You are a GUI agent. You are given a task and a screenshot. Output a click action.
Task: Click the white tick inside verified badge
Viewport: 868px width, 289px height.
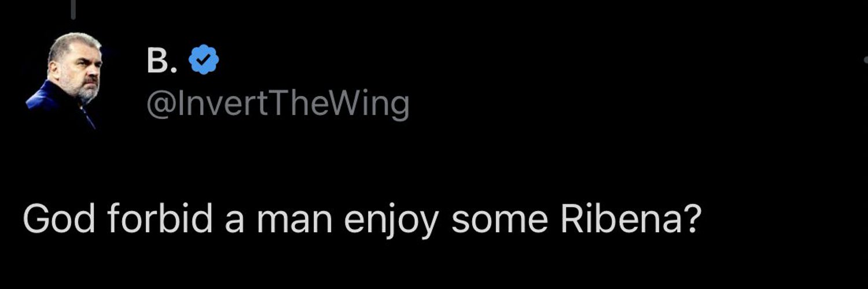point(203,60)
